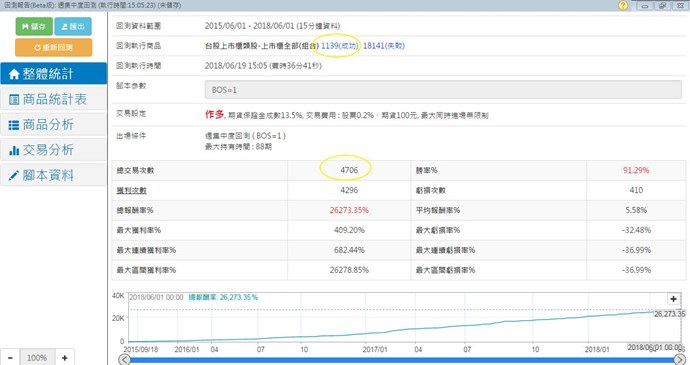
Task: Switch to the 交易分析 tab
Action: 53,150
